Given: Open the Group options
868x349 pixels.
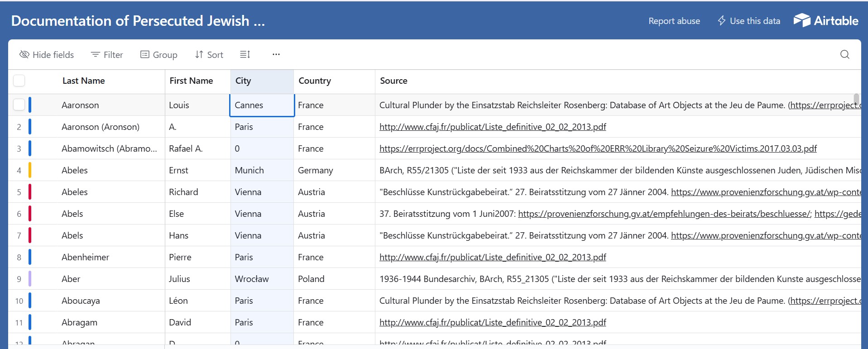Looking at the screenshot, I should coord(158,55).
